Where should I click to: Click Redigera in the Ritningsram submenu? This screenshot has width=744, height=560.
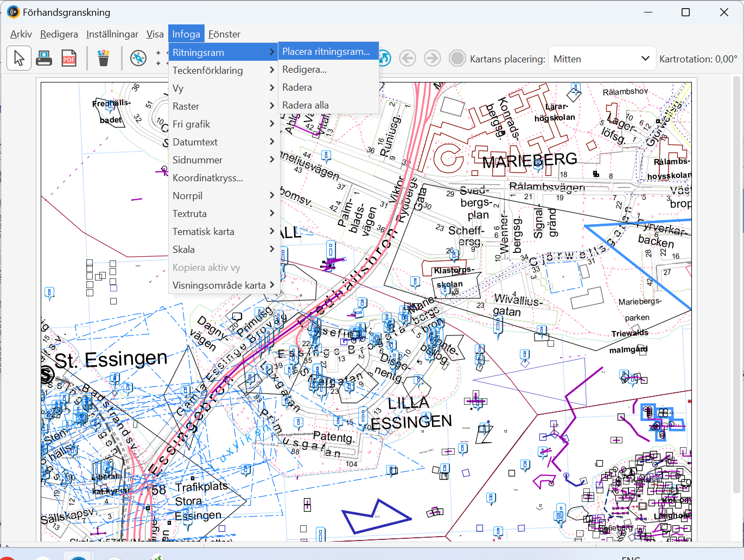coord(304,69)
